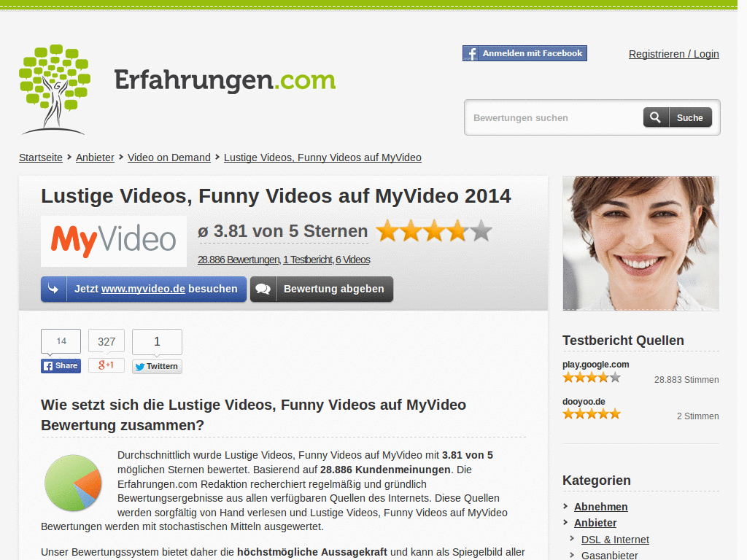Screen dimensions: 747x560
Task: Click the Google +1 button
Action: click(107, 365)
